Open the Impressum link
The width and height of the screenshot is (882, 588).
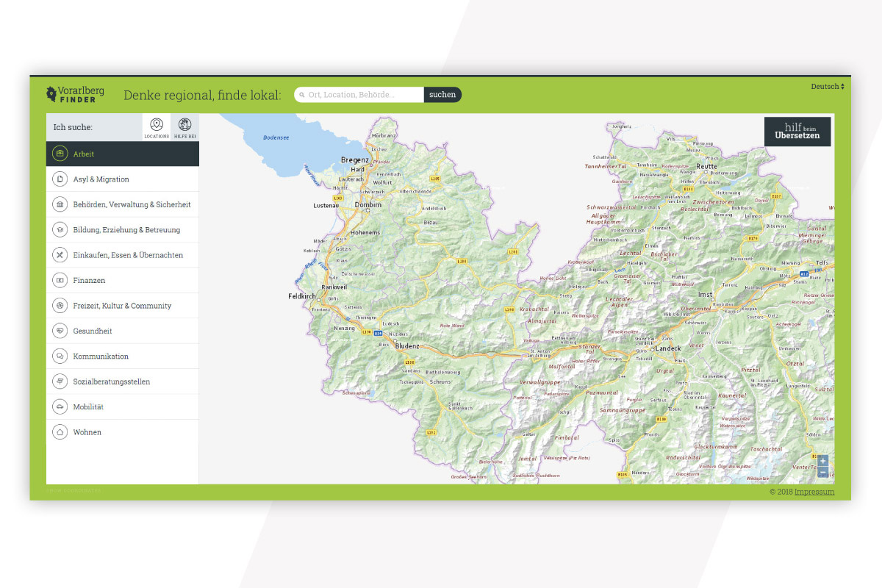point(814,491)
